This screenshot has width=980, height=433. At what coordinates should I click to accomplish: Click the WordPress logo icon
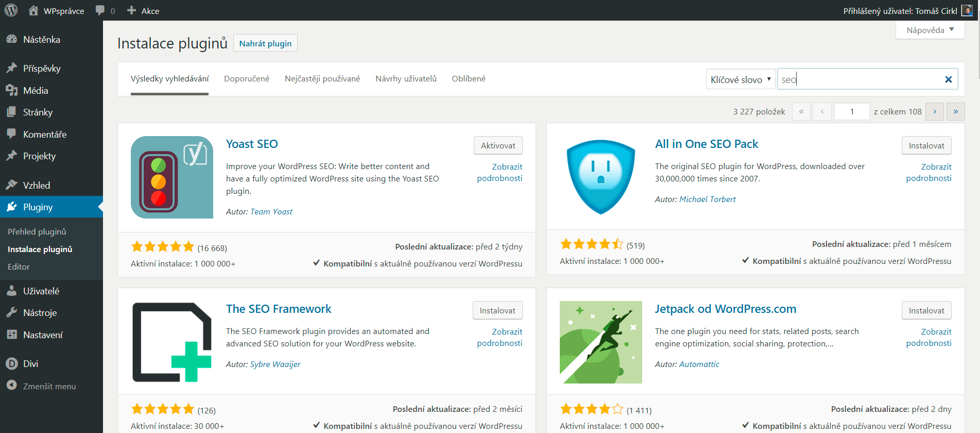11,10
